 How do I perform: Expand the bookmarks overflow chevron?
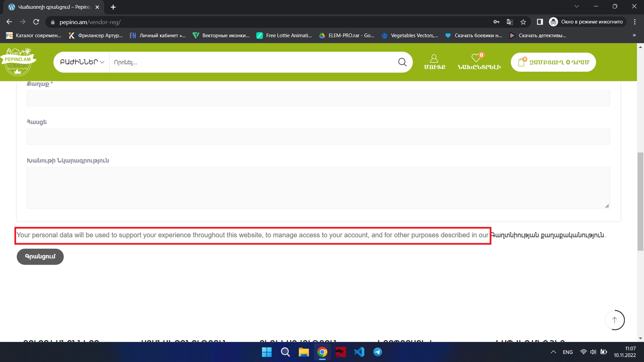634,36
